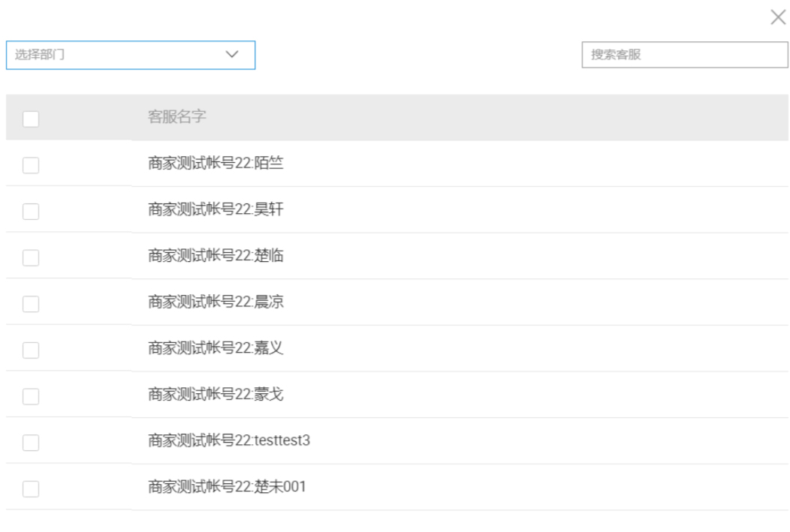Open the 选择部门 department dropdown

(131, 55)
